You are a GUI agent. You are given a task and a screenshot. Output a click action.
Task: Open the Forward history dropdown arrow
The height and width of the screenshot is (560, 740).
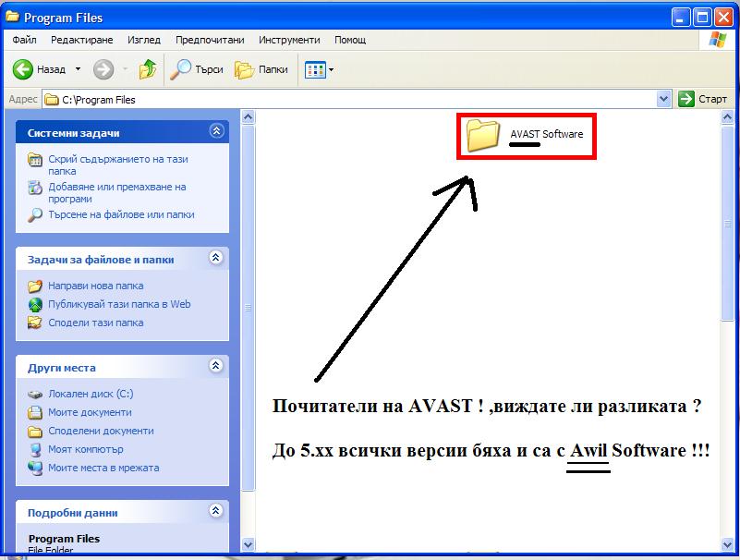(125, 69)
